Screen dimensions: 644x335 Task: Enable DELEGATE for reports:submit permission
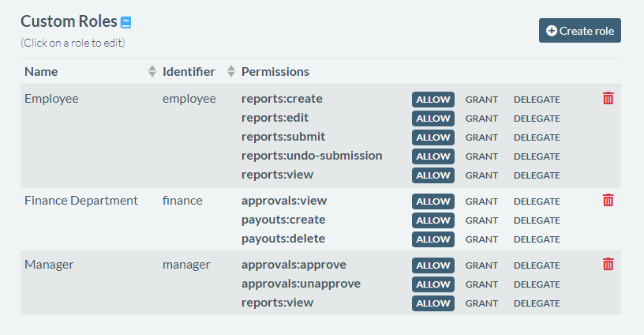[537, 137]
